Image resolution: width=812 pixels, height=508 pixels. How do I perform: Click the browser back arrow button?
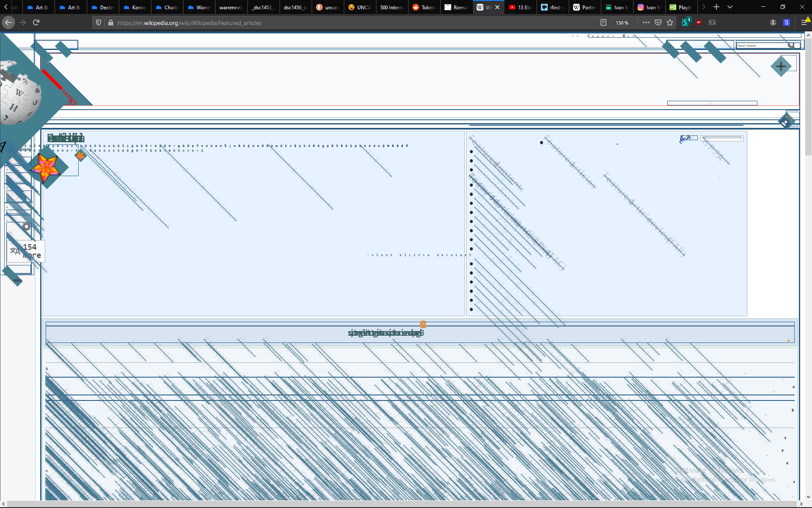(x=8, y=22)
